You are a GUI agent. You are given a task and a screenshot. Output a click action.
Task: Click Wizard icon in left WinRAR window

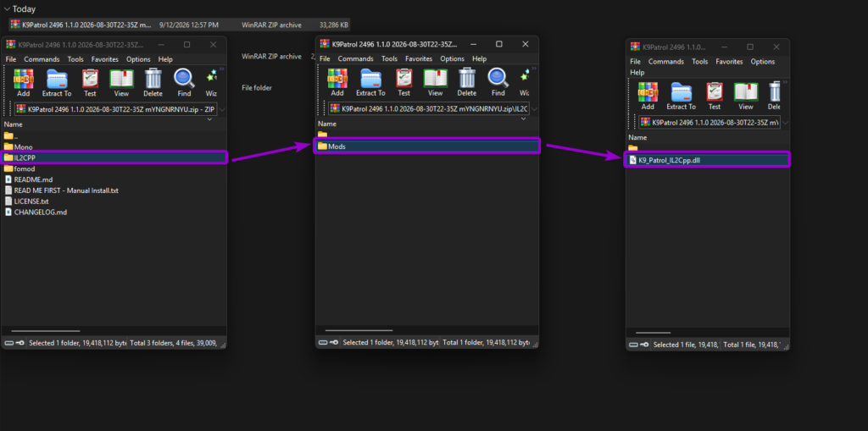[211, 83]
